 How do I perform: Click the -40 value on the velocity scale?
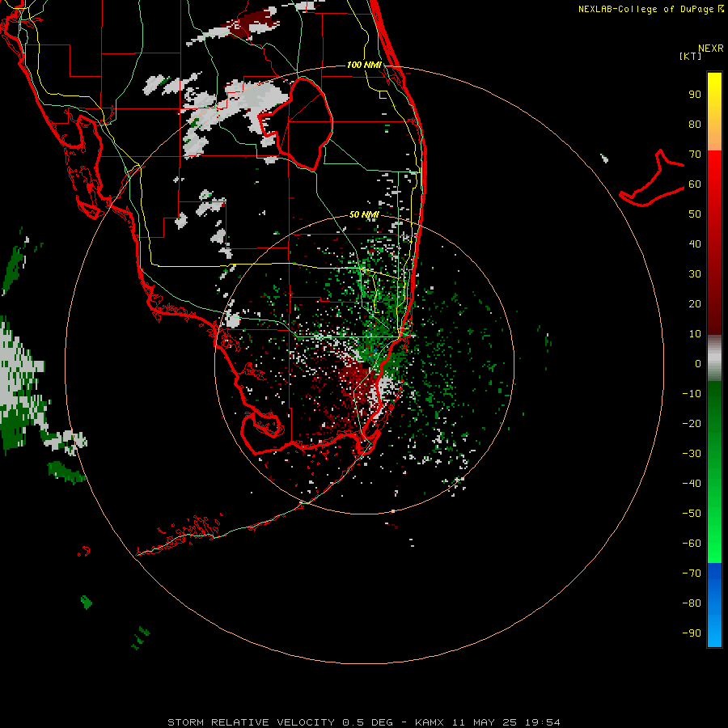click(x=692, y=484)
